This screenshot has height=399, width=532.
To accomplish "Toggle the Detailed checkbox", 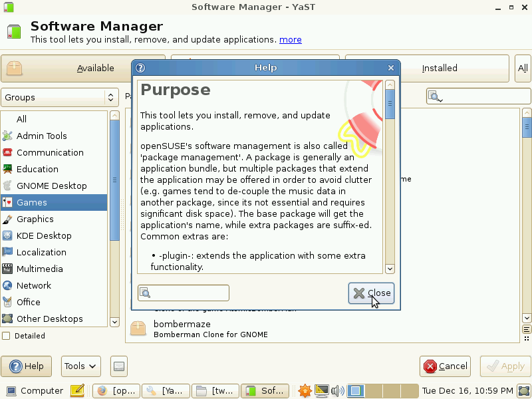I will pyautogui.click(x=6, y=336).
